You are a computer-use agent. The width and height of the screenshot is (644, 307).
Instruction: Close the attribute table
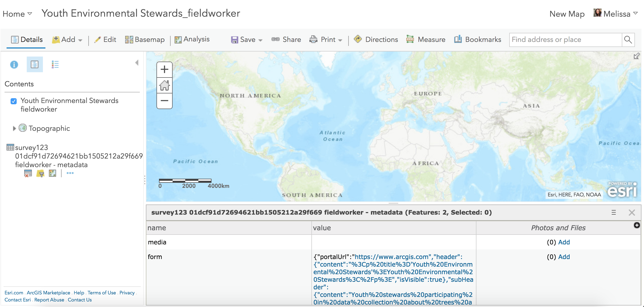(x=632, y=213)
